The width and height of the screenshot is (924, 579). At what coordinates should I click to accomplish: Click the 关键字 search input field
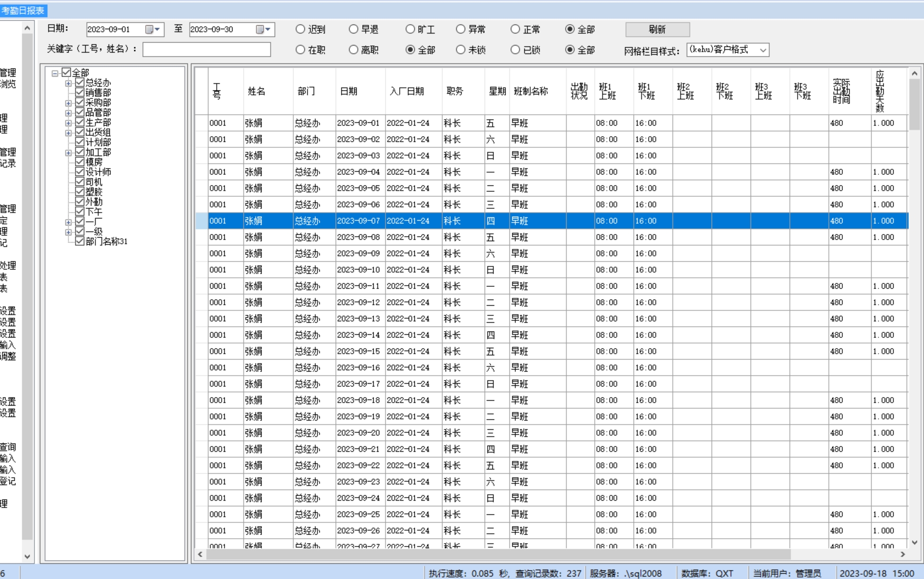click(x=207, y=50)
